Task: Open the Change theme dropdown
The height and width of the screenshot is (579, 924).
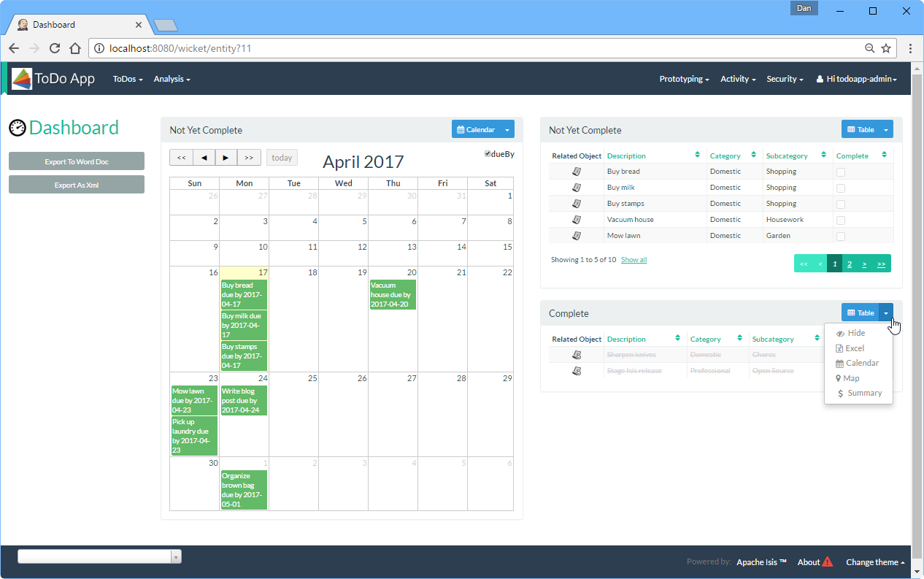Action: tap(875, 562)
